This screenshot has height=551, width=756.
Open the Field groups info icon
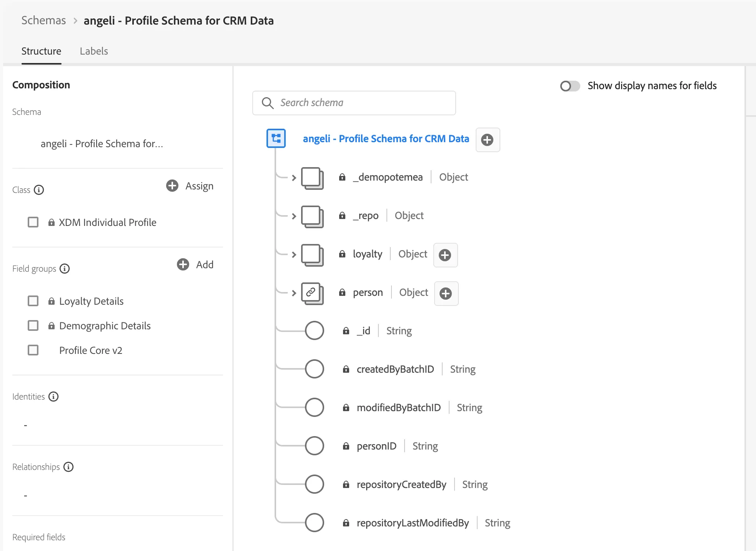pos(65,269)
